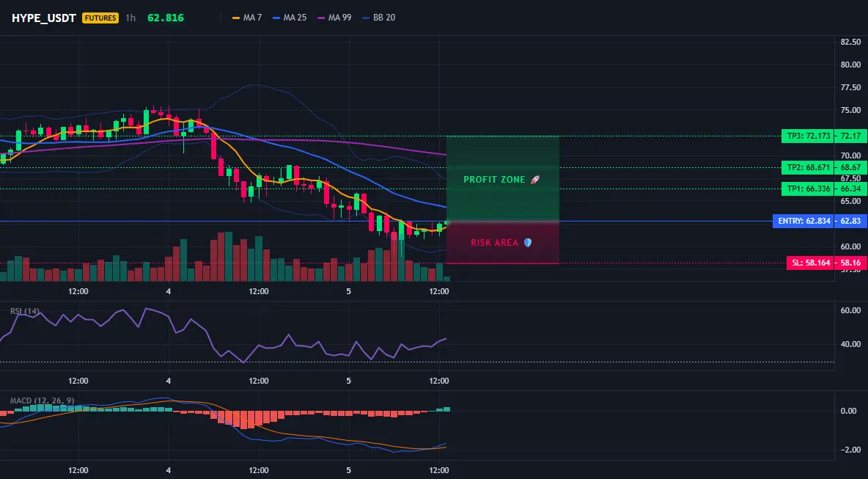868x479 pixels.
Task: Click the 82.50 price axis value
Action: tap(850, 42)
